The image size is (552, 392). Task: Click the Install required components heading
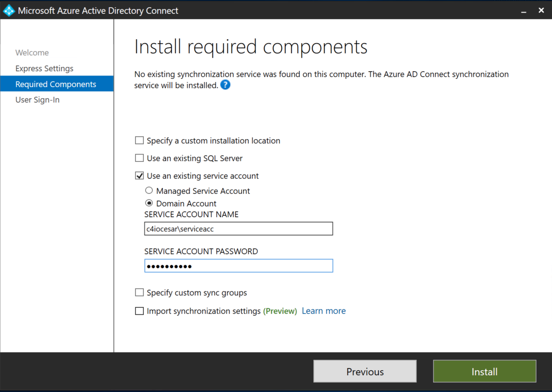(251, 47)
